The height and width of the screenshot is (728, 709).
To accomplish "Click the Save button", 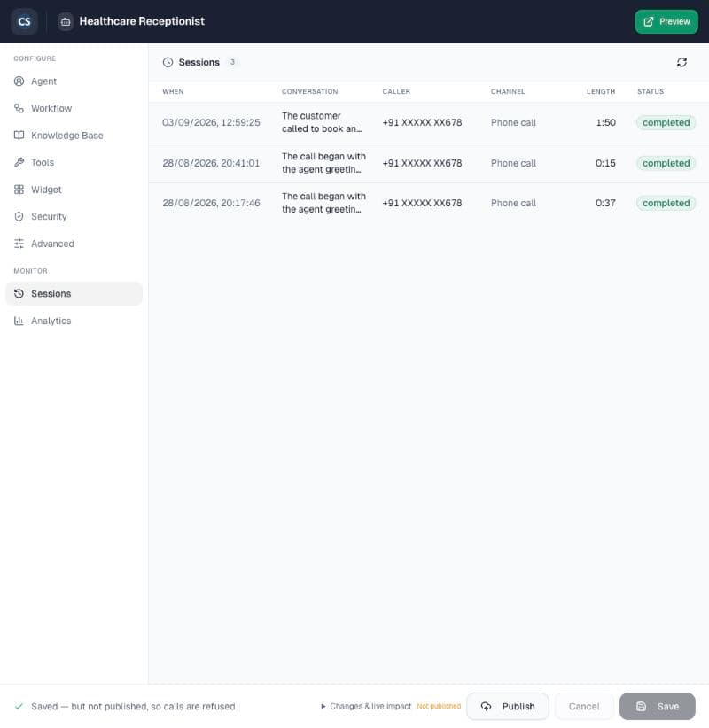I will click(x=657, y=706).
